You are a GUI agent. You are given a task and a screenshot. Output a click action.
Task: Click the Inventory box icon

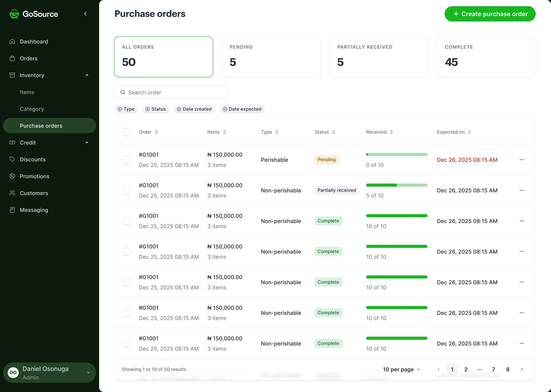point(12,75)
